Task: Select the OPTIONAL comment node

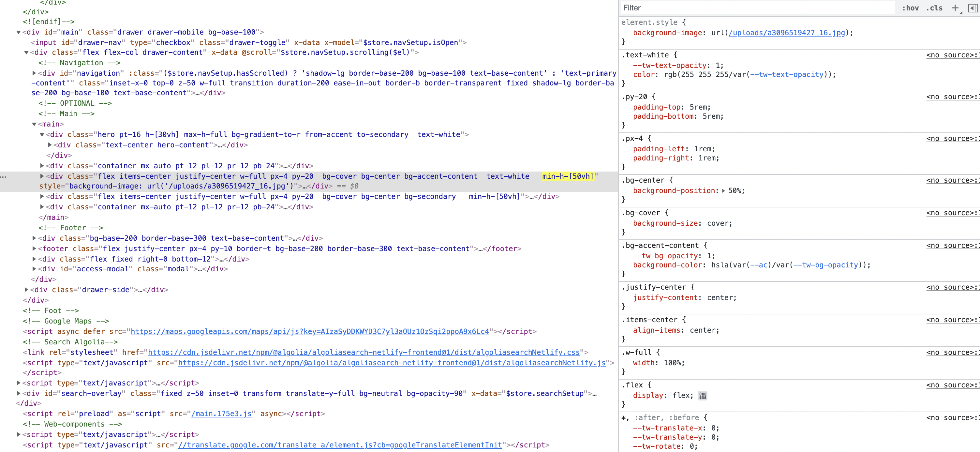Action: (x=75, y=103)
